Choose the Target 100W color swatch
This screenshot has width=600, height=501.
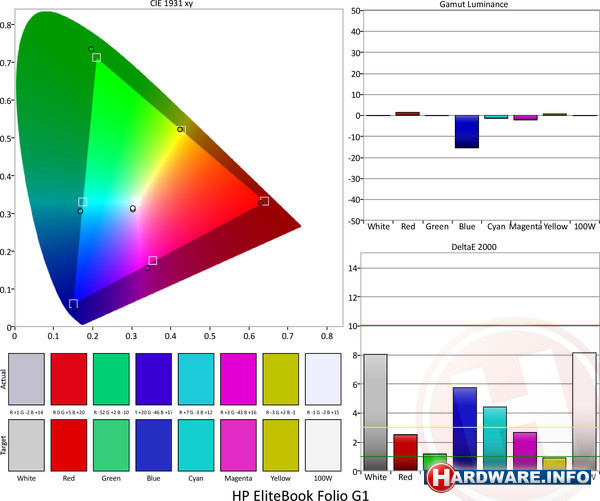pyautogui.click(x=323, y=445)
